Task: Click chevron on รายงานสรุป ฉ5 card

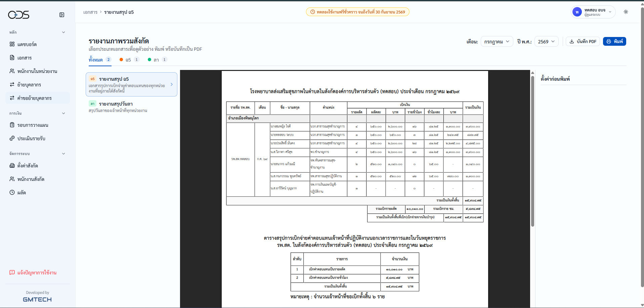Action: [x=172, y=84]
